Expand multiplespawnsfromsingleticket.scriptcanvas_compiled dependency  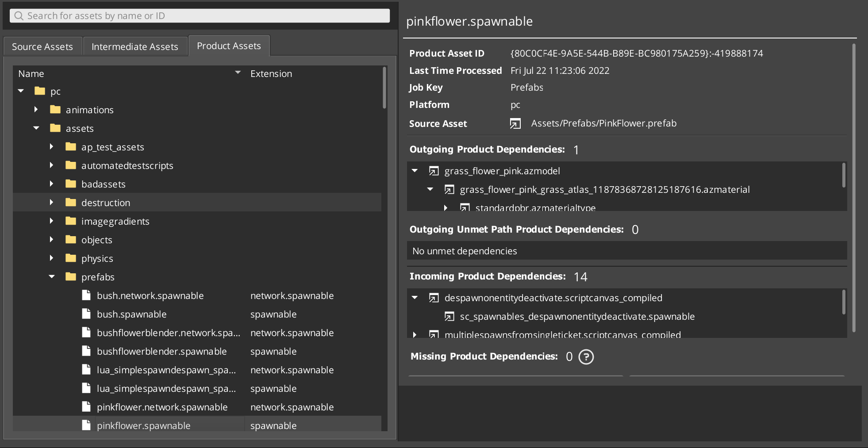(x=415, y=335)
